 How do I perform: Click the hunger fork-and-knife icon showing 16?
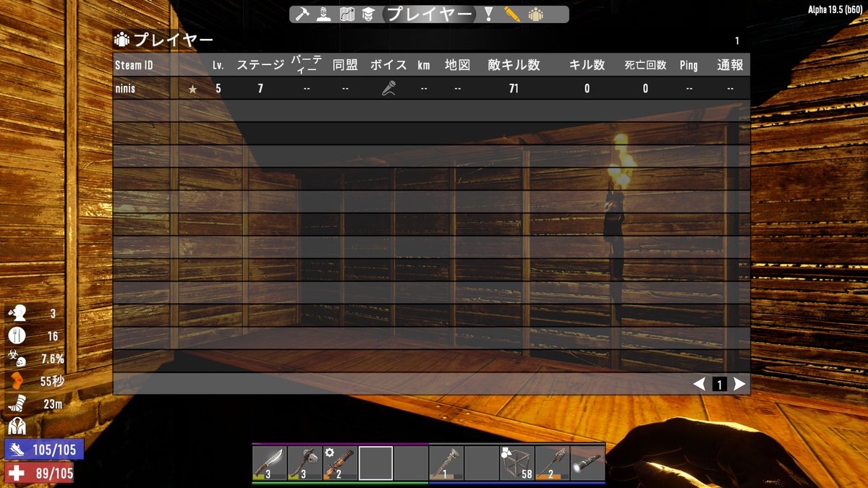(17, 335)
